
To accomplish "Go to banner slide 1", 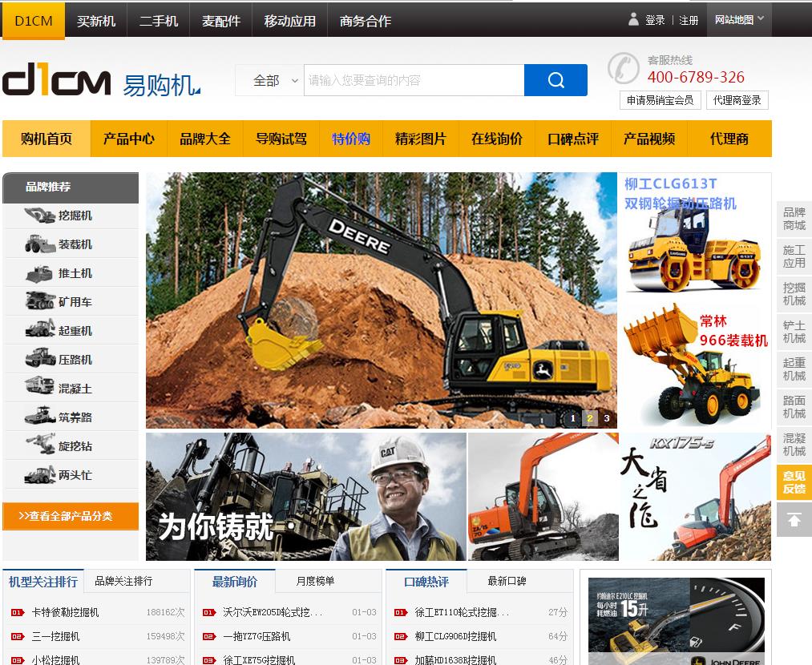I will click(x=573, y=418).
